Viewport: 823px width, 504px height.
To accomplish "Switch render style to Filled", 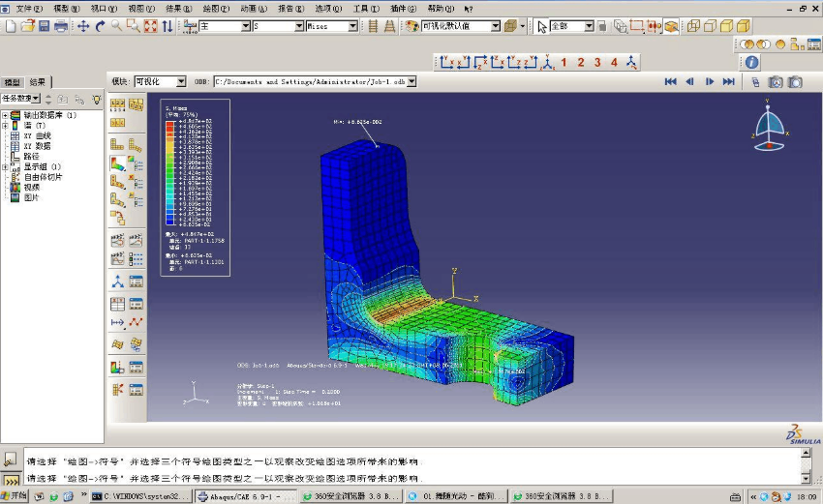I will point(727,26).
